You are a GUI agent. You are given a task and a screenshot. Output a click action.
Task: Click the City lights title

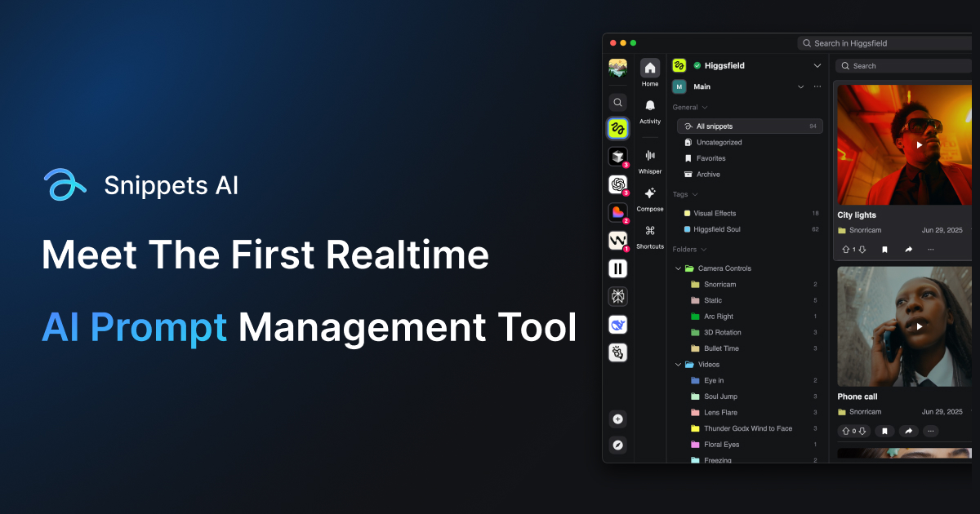point(857,215)
